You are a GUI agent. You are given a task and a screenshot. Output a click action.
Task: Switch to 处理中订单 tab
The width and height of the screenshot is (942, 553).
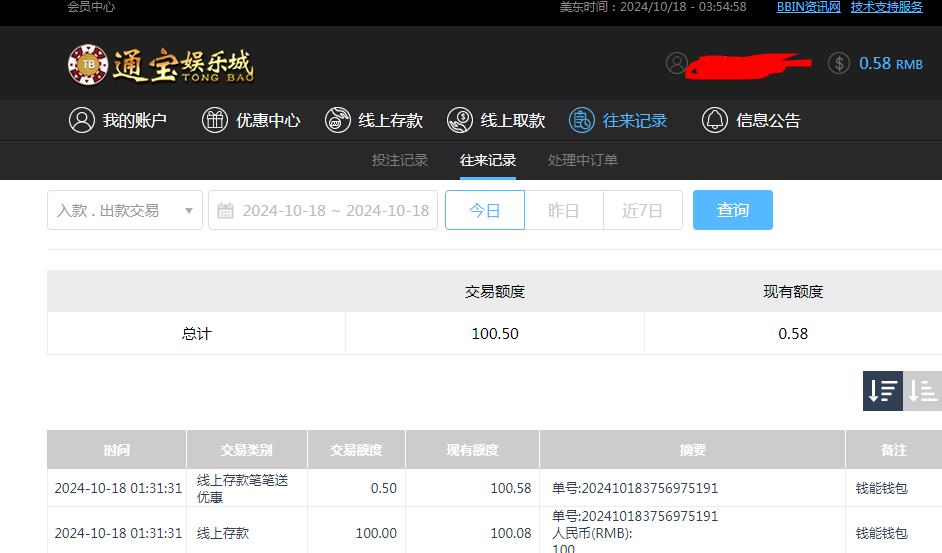tap(583, 160)
